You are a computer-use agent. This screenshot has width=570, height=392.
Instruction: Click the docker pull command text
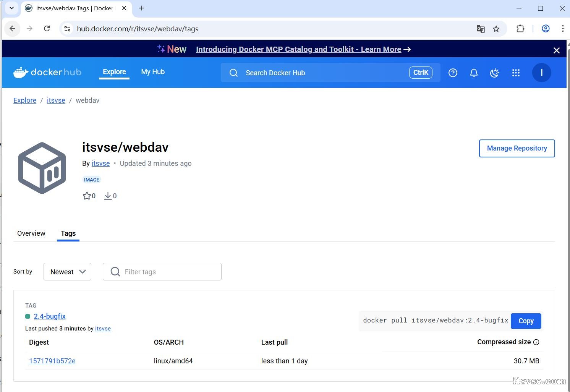click(x=436, y=320)
